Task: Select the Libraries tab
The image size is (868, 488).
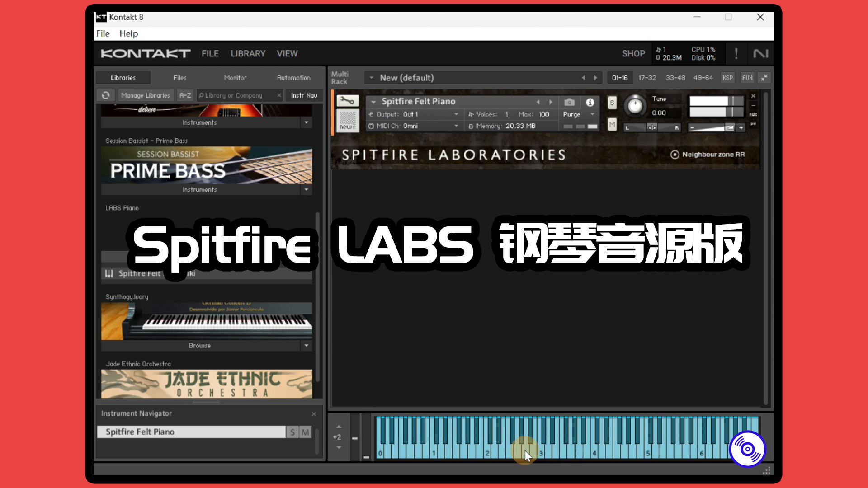Action: click(x=123, y=78)
